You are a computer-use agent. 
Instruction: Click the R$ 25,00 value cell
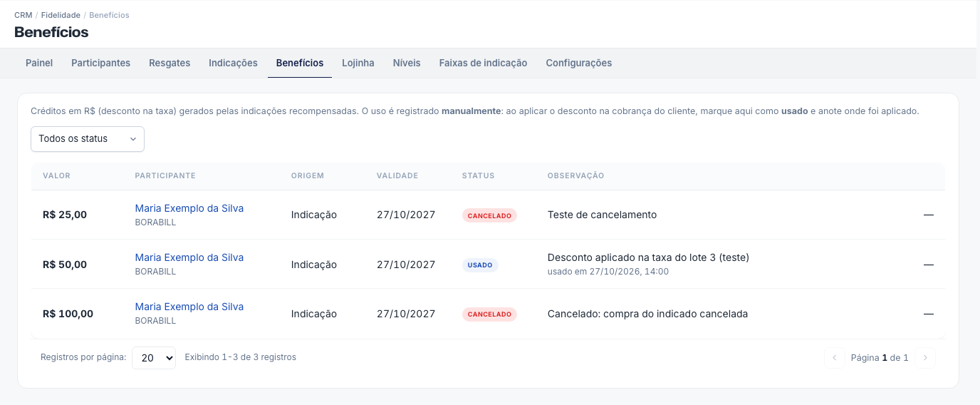[65, 215]
